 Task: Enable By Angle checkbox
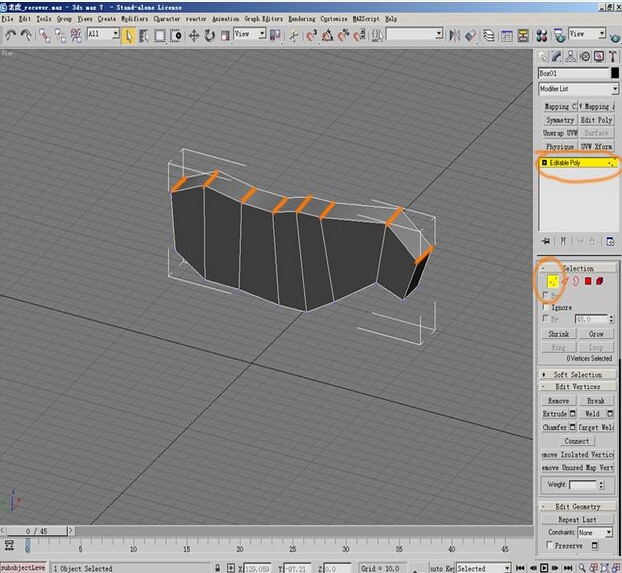[x=546, y=318]
